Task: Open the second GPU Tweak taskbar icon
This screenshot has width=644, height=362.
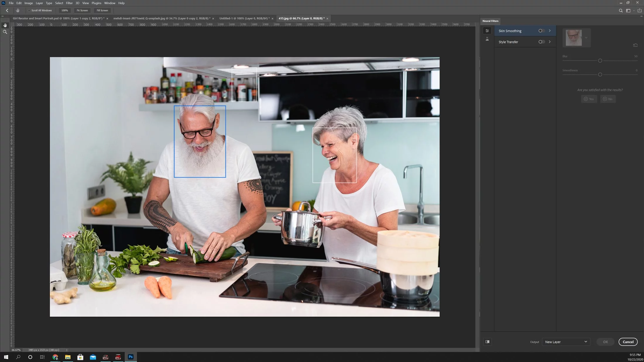Action: pyautogui.click(x=118, y=357)
